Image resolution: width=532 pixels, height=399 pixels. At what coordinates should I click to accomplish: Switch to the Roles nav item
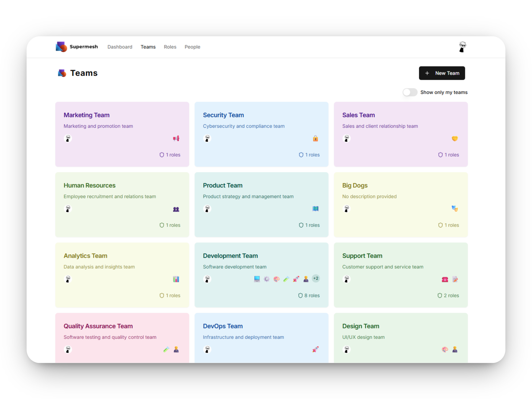[x=170, y=47]
